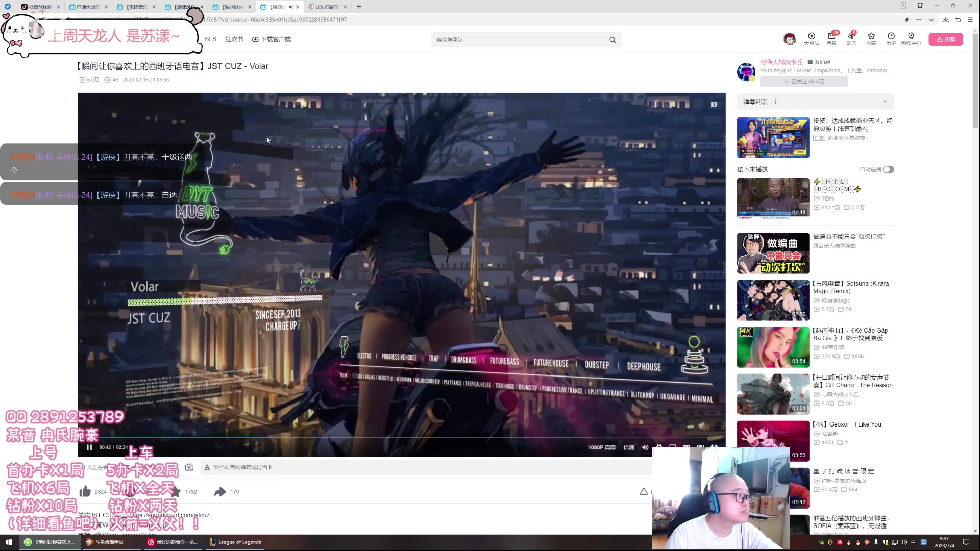980x551 pixels.
Task: Click the search magnifier icon
Action: [612, 40]
